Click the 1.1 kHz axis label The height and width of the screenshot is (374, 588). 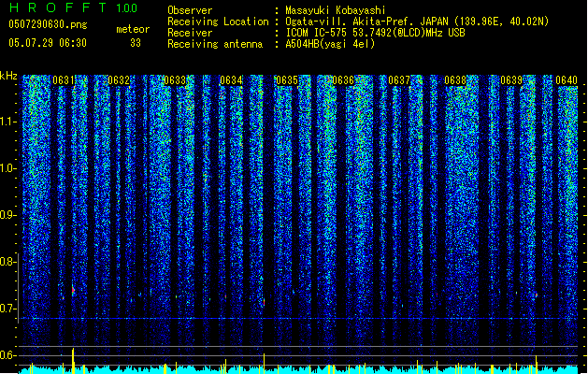pyautogui.click(x=8, y=122)
